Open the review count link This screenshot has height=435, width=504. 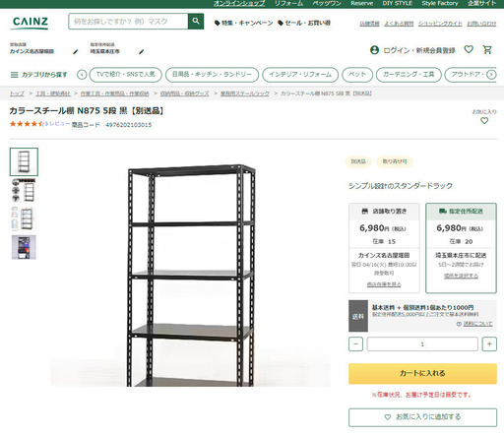pyautogui.click(x=57, y=124)
